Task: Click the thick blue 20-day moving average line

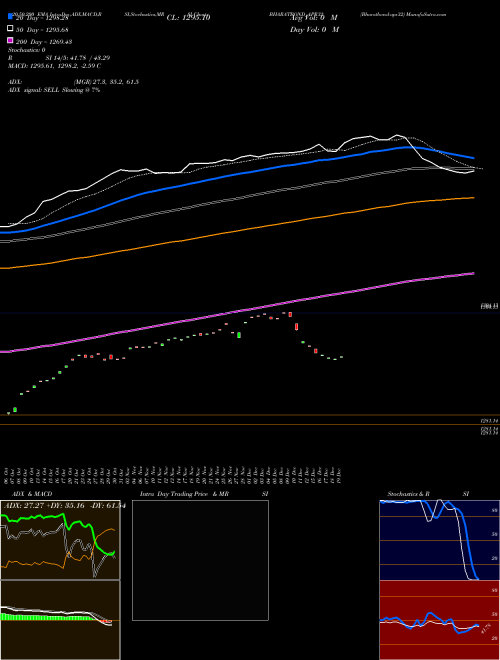Action: (x=236, y=174)
